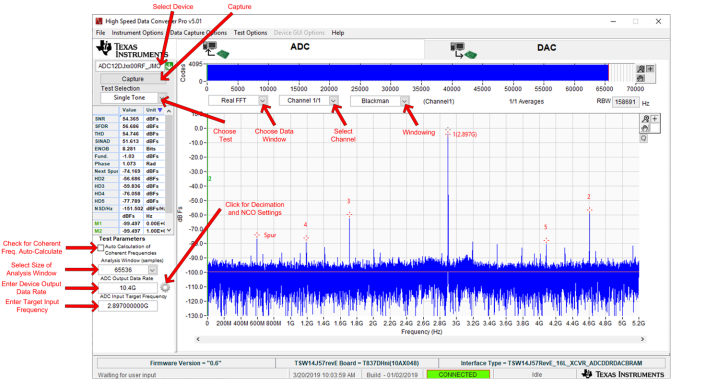
Task: Click harmonic marker 2 on spectrum
Action: (589, 210)
